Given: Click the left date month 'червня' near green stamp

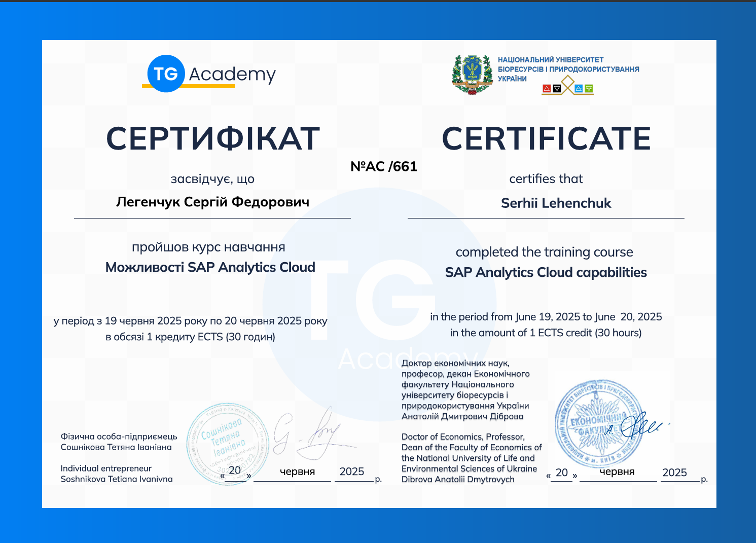Looking at the screenshot, I should point(298,472).
